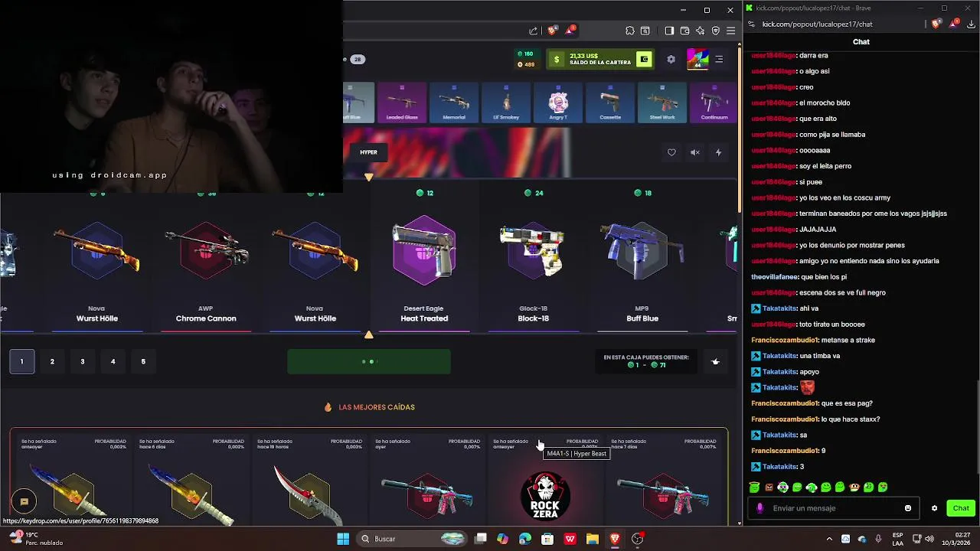Click the ROCK ZERA profile avatar
This screenshot has height=551, width=980.
(545, 495)
